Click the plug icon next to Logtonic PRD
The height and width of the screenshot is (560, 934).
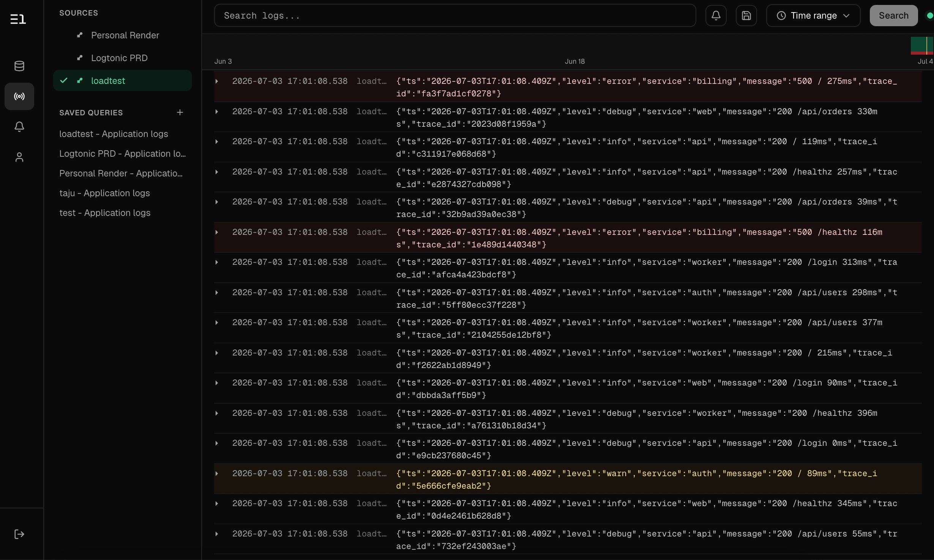pos(80,58)
